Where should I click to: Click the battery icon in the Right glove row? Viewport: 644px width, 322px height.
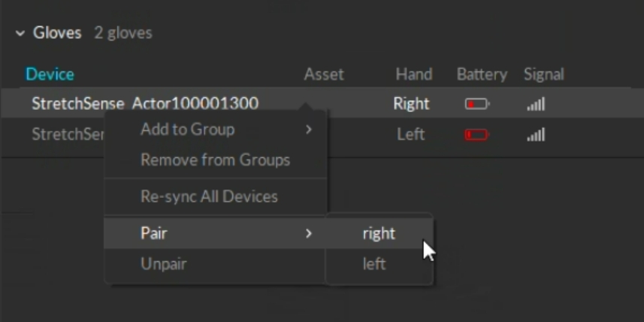(x=476, y=105)
